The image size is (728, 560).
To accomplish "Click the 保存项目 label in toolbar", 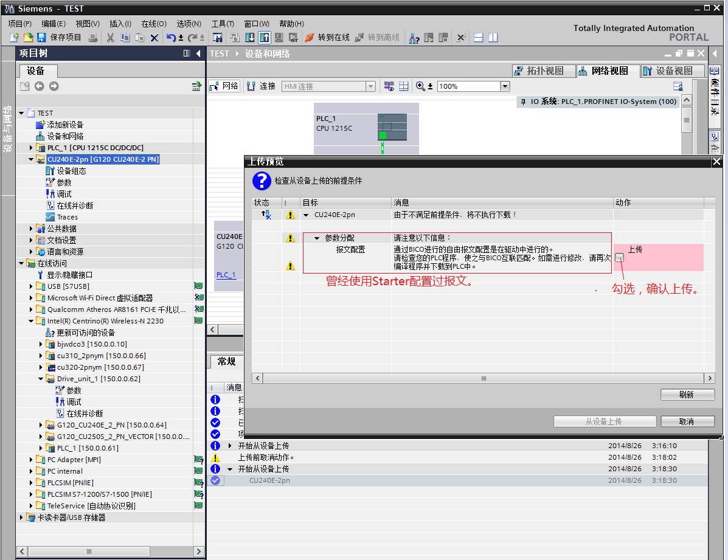I will tap(66, 38).
